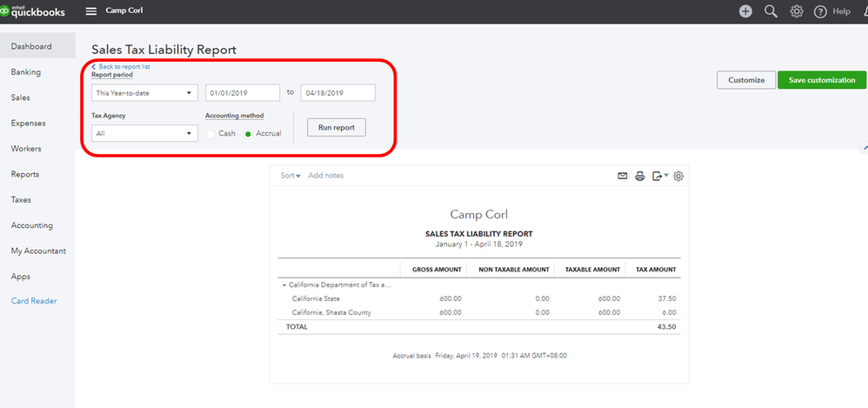
Task: Click the California State row label
Action: click(316, 298)
